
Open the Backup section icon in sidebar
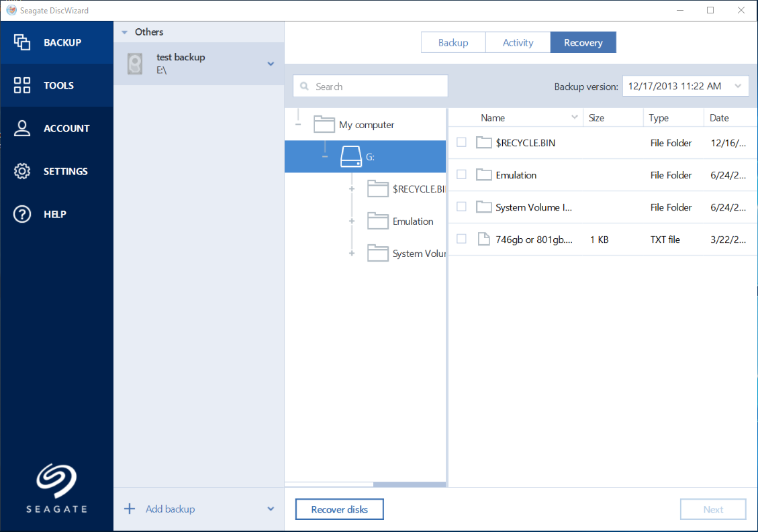tap(21, 42)
